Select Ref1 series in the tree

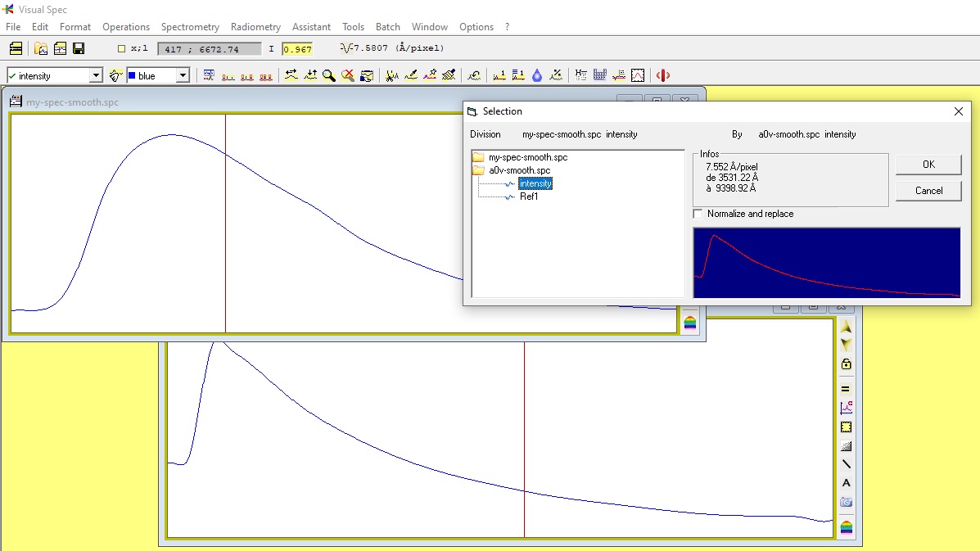[x=529, y=196]
